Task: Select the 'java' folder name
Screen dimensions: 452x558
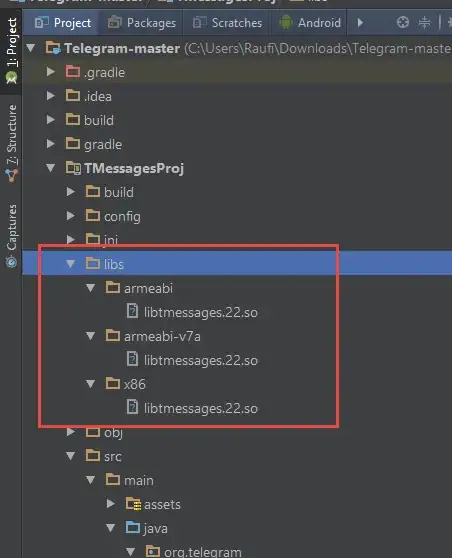Action: coord(156,528)
